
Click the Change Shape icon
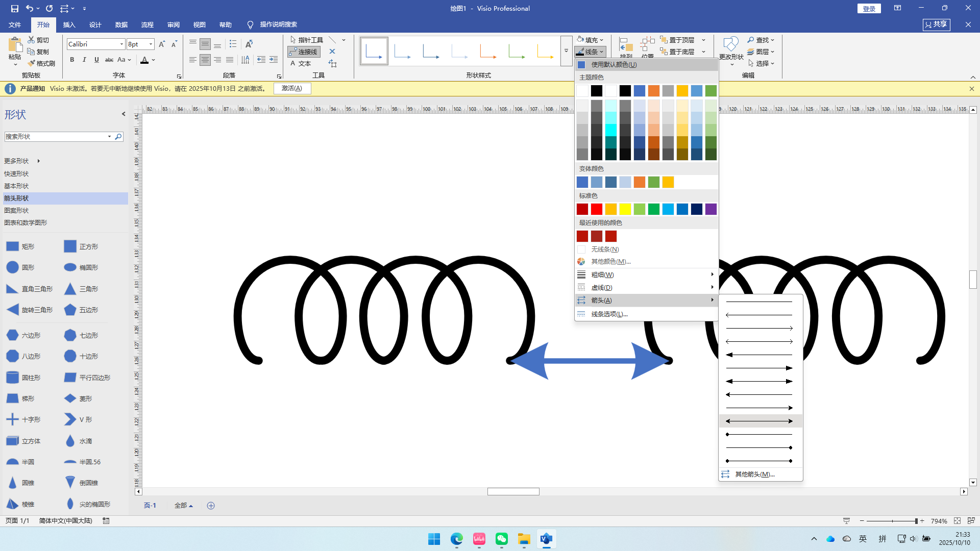click(731, 45)
